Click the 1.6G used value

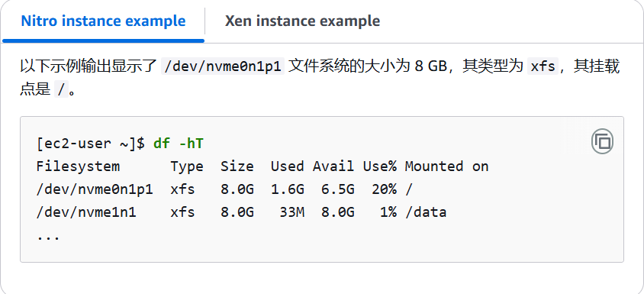(x=287, y=189)
